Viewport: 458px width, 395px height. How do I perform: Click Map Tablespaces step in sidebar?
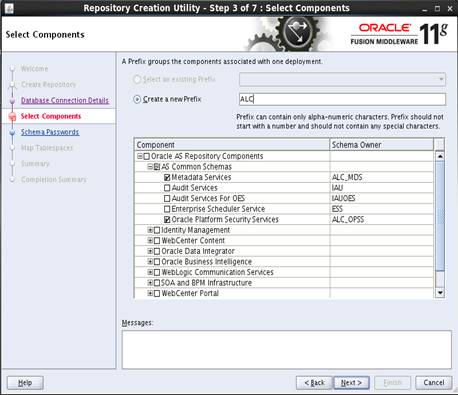coord(47,148)
